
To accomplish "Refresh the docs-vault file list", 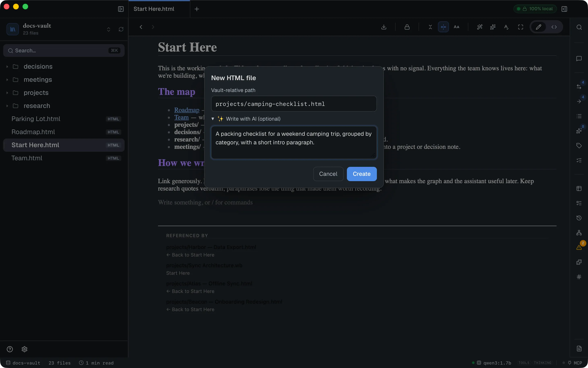I will (121, 29).
